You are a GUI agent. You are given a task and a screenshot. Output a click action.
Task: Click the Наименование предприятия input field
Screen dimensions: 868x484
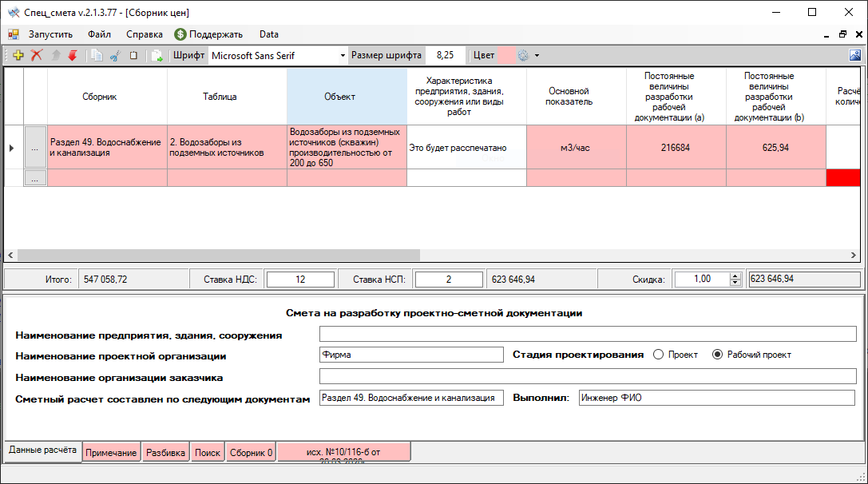[588, 333]
